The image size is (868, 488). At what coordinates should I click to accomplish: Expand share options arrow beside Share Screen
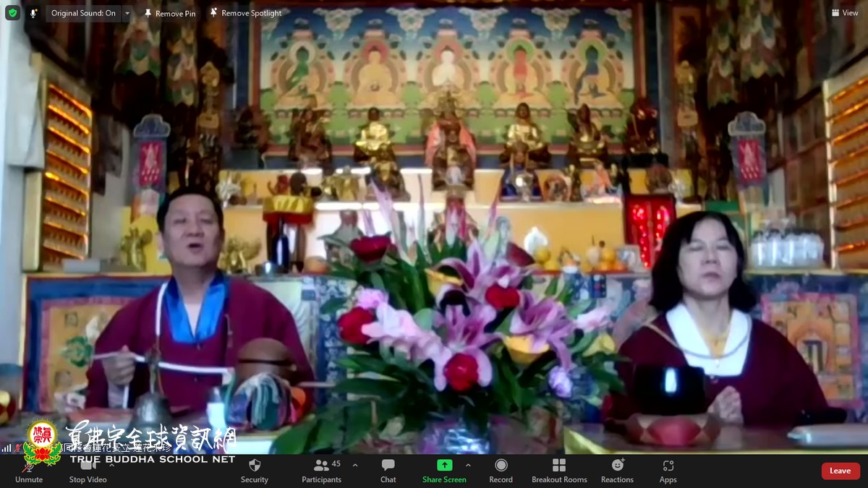[468, 465]
